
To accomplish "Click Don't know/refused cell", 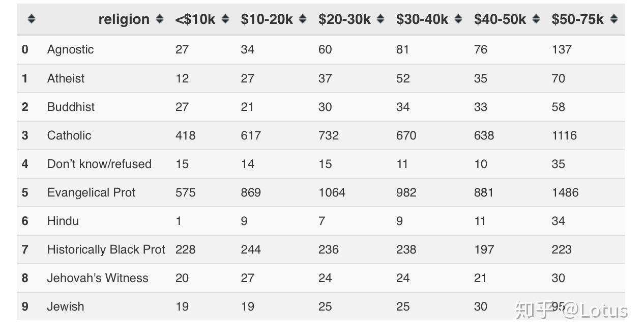I will point(99,164).
